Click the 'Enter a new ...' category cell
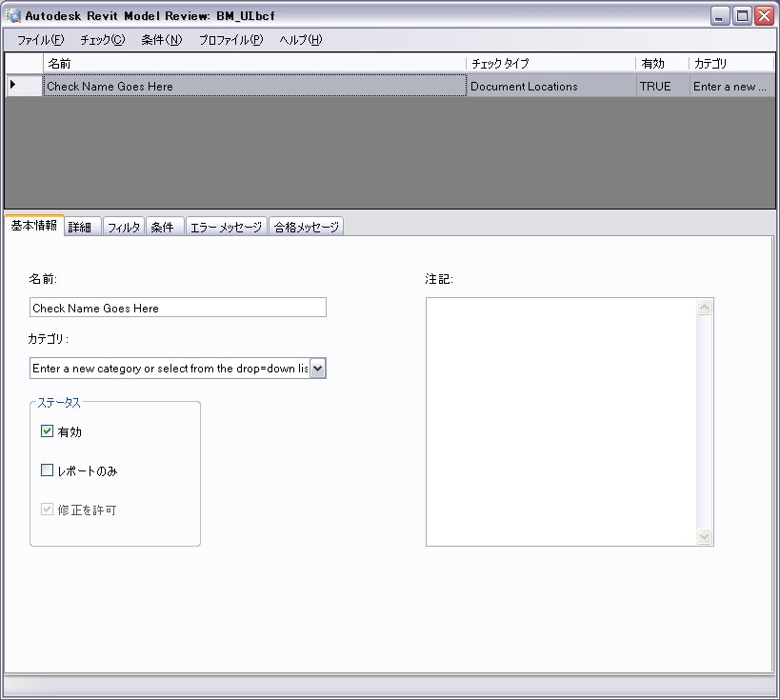This screenshot has width=780, height=700. pos(732,86)
